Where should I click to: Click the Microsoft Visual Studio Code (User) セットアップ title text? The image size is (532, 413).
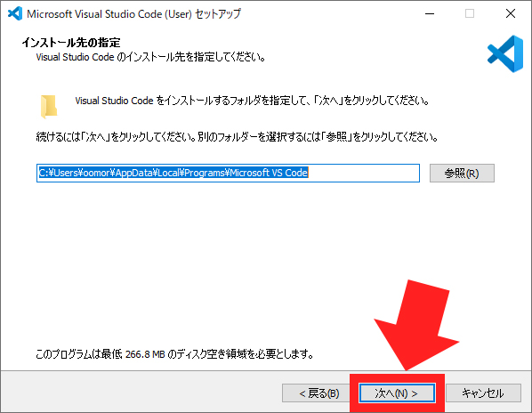133,14
